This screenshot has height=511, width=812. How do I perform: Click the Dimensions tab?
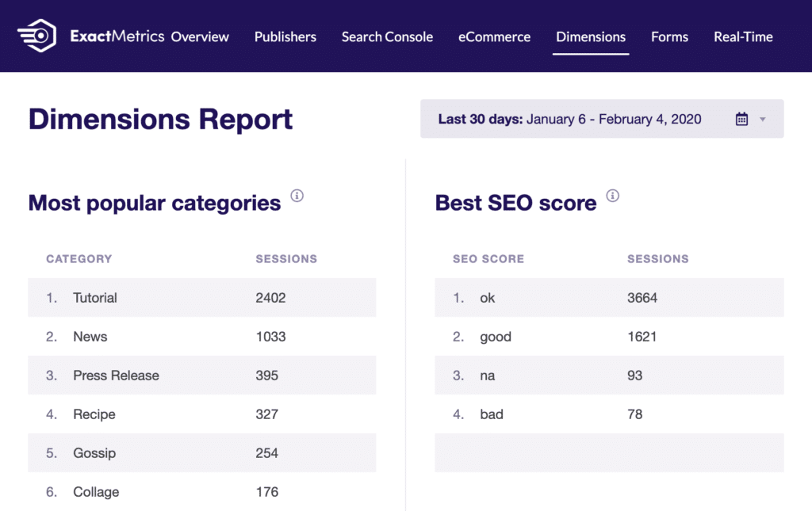591,36
